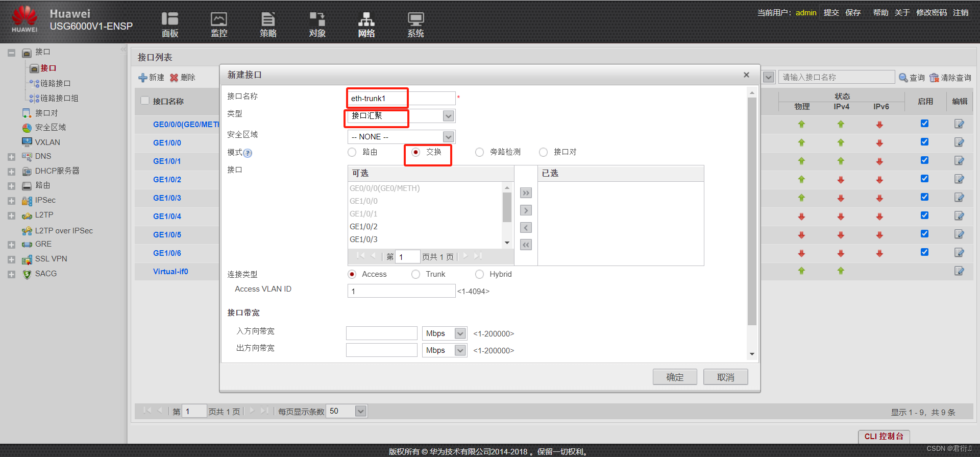Open the GE1/0/3 interface link
Screen dimensions: 980x457
[167, 198]
